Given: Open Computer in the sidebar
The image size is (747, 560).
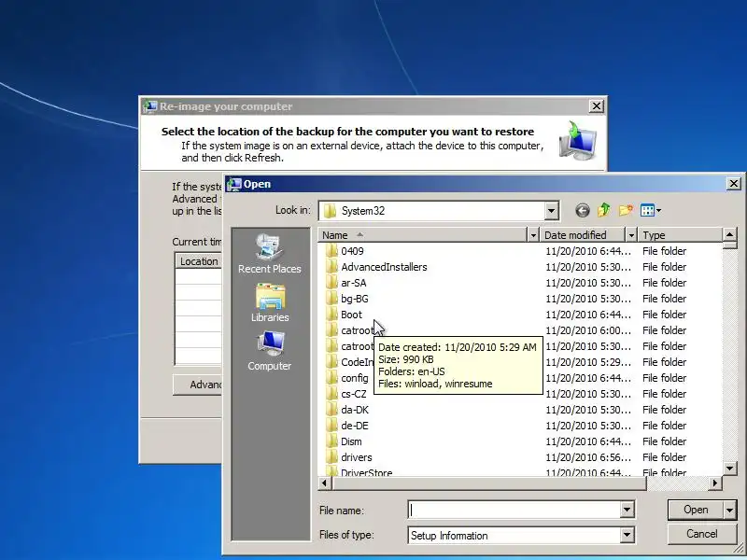Looking at the screenshot, I should [270, 351].
